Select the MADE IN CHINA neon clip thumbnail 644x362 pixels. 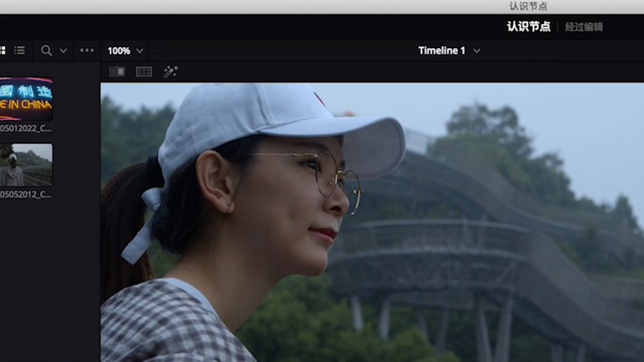[26, 99]
